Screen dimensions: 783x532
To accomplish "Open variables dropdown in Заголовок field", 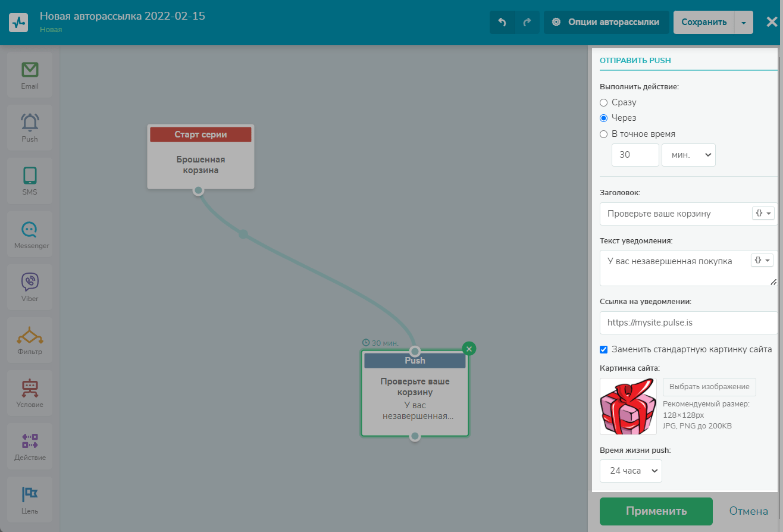I will (763, 213).
